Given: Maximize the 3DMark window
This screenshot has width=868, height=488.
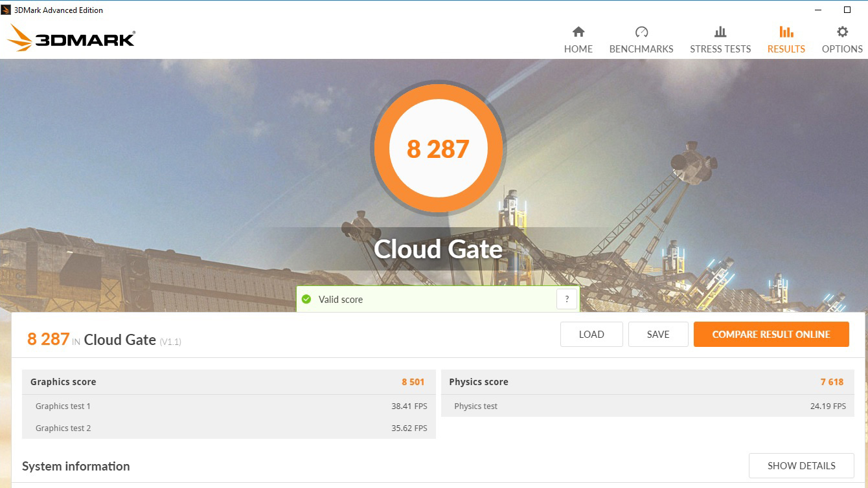Looking at the screenshot, I should click(x=847, y=10).
